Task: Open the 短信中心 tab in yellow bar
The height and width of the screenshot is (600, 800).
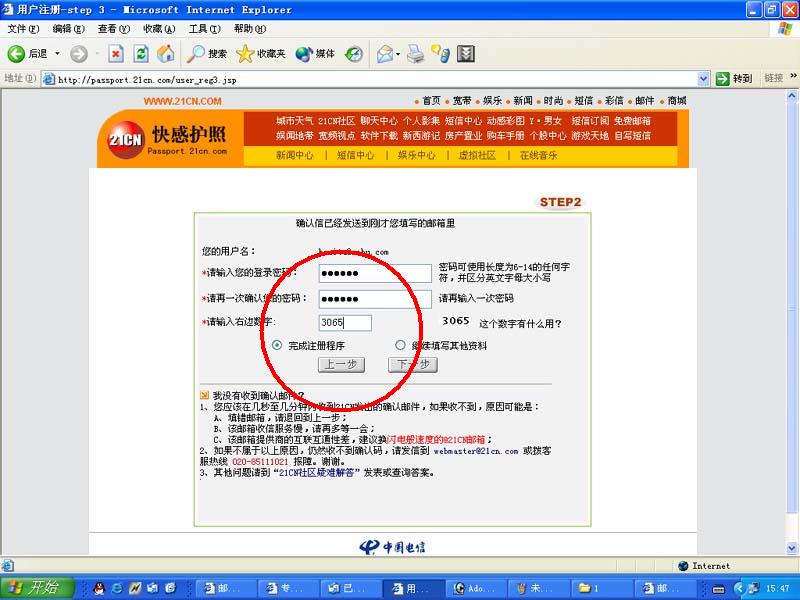Action: (356, 155)
